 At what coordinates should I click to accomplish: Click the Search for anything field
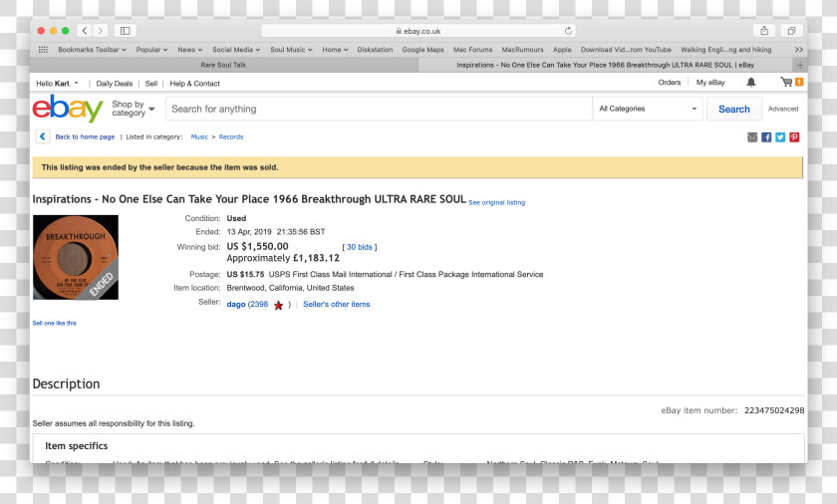[379, 109]
